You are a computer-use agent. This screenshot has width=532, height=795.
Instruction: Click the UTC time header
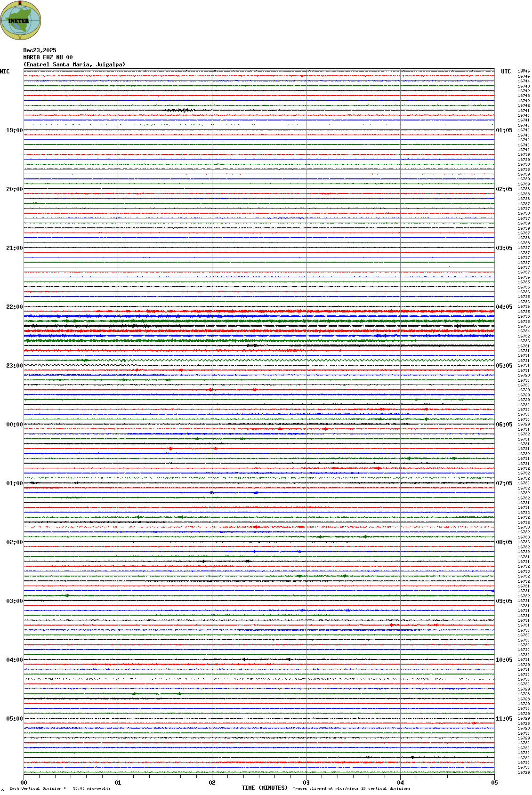(506, 72)
